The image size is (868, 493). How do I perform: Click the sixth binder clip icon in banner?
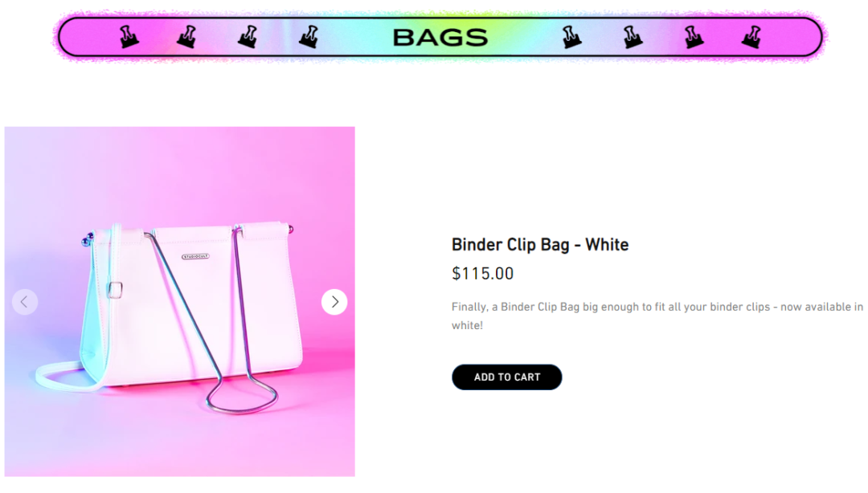point(632,37)
